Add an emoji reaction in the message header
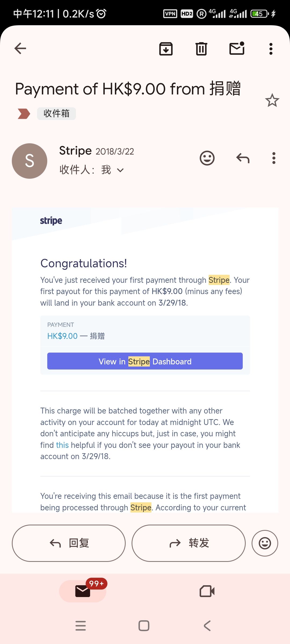 pos(207,158)
